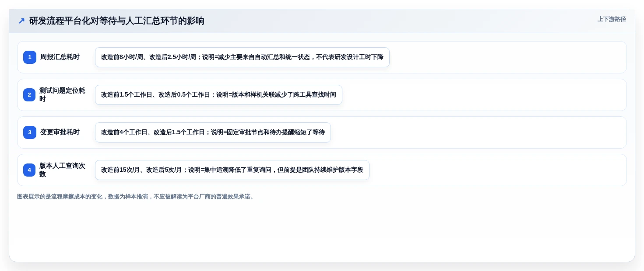The width and height of the screenshot is (644, 271).
Task: Select the 周报汇总耗时 row label
Action: point(60,57)
